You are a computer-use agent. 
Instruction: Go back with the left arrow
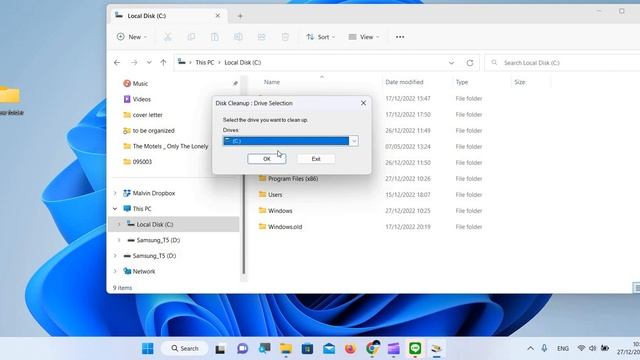pos(117,62)
